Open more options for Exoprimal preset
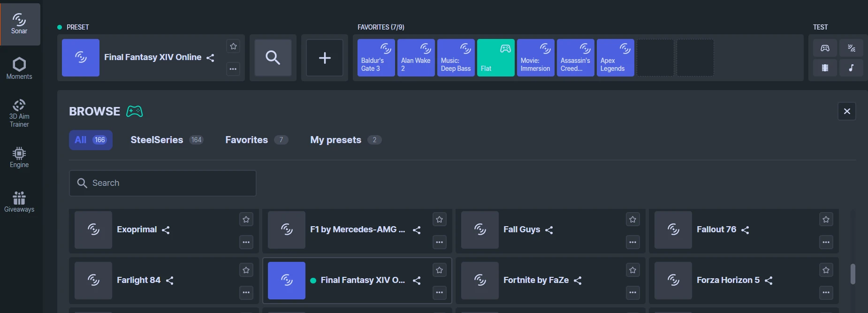The image size is (868, 313). pyautogui.click(x=246, y=242)
